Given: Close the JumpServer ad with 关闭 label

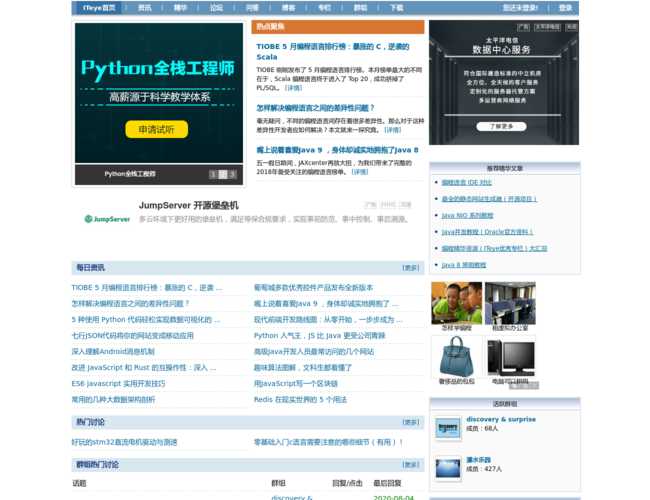Looking at the screenshot, I should tap(405, 205).
